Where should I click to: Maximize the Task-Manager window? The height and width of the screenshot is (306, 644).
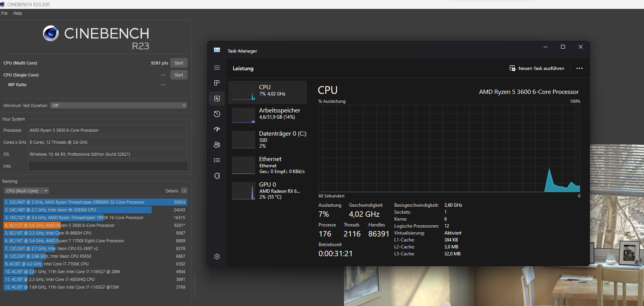coord(563,47)
